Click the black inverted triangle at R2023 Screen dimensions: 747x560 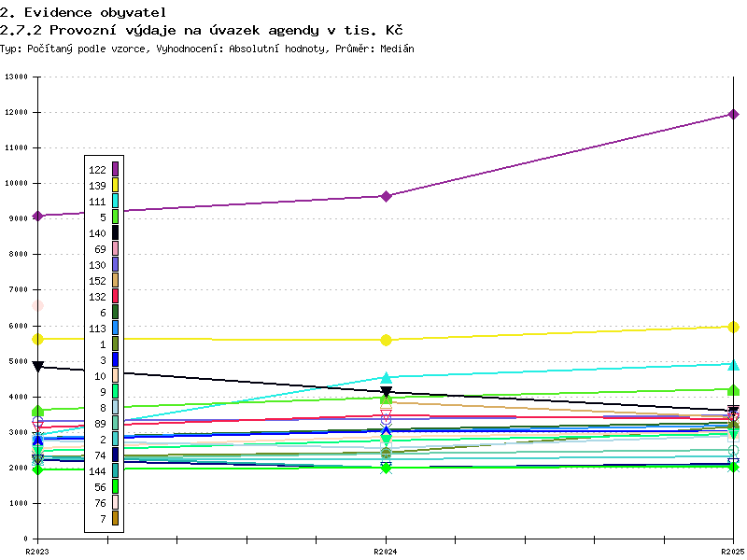point(37,367)
